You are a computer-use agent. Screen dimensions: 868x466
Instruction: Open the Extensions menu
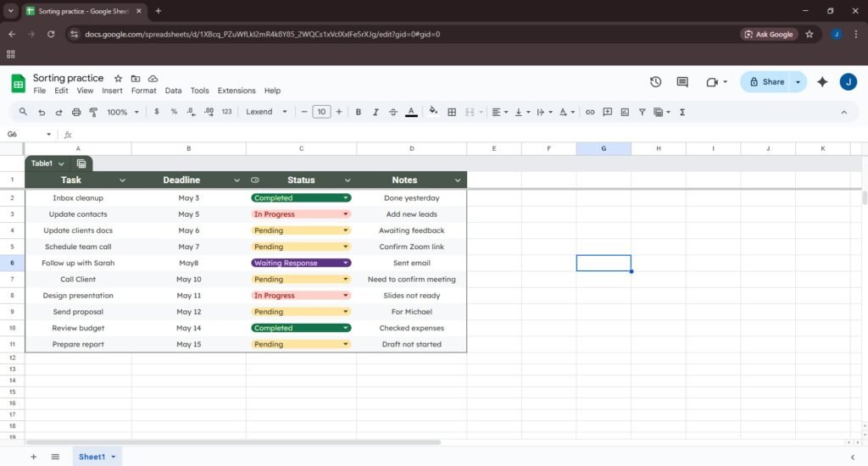[x=236, y=91]
